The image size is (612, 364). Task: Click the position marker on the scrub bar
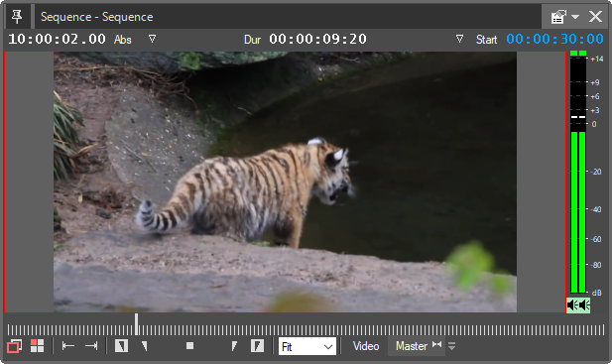coord(136,324)
